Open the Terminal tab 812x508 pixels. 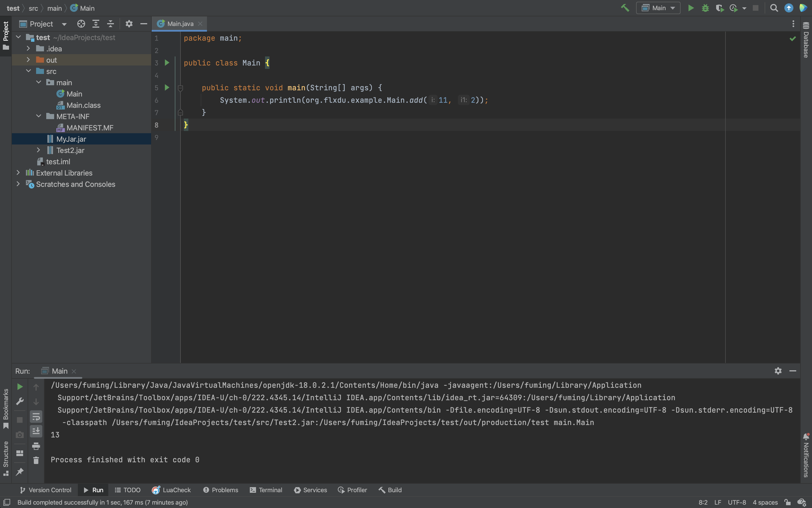(x=266, y=490)
